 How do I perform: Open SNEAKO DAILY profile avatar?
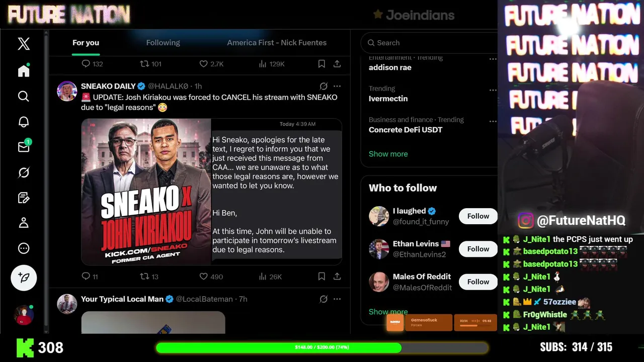click(x=67, y=91)
